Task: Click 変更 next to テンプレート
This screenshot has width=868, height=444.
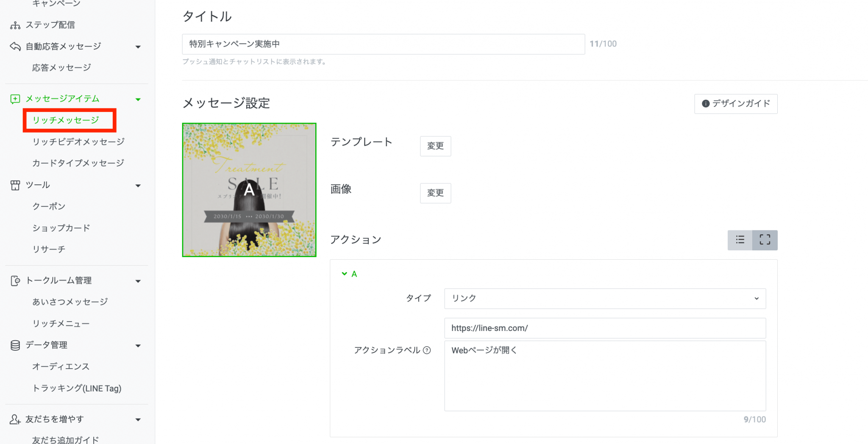Action: [x=435, y=146]
